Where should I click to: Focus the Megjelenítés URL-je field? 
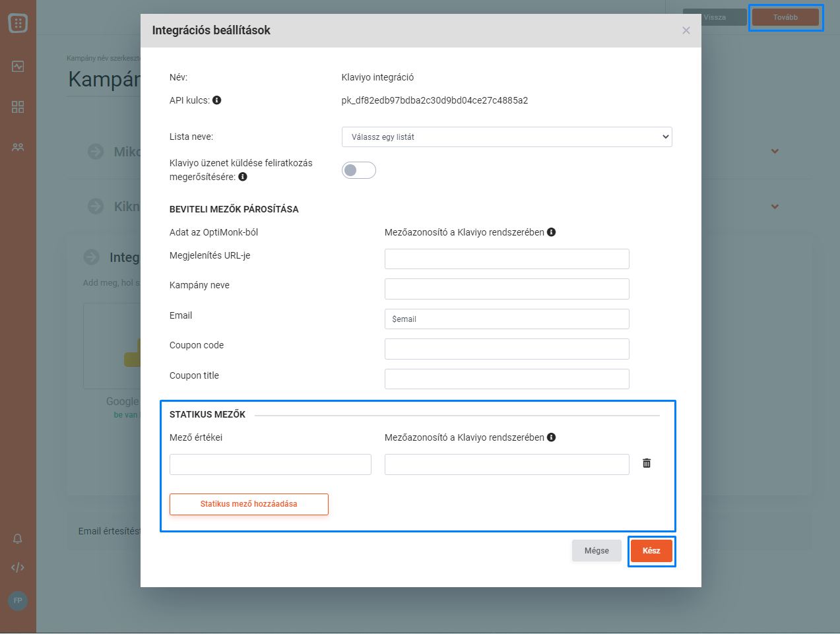coord(507,259)
